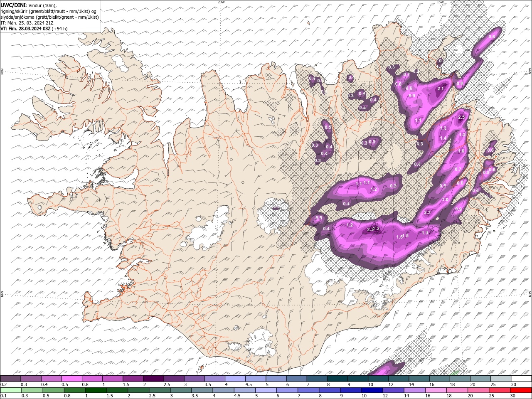The width and height of the screenshot is (532, 399).
Task: Select the upper-row legend swatch starting at 14
Action: [x=419, y=379]
